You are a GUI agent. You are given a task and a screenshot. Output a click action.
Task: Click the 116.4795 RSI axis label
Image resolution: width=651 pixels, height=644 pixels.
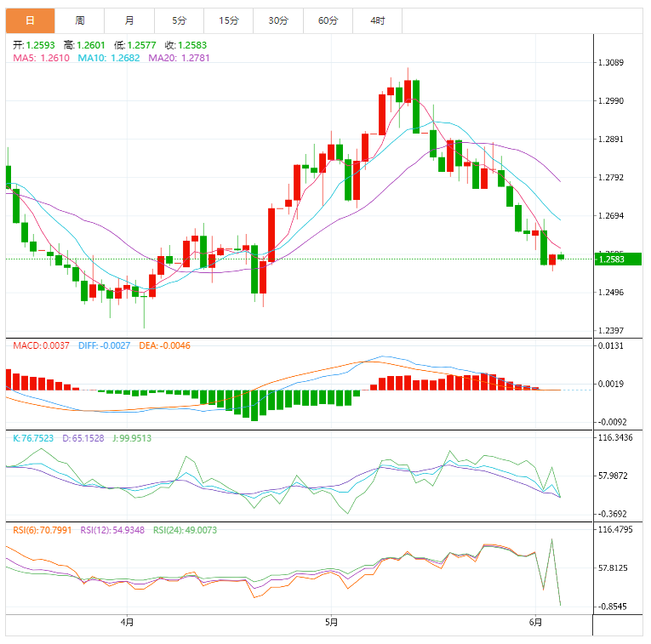(615, 530)
